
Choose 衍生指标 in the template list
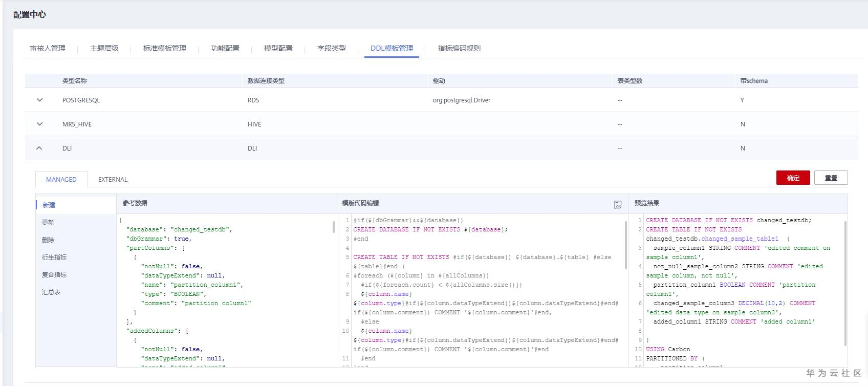click(x=54, y=257)
